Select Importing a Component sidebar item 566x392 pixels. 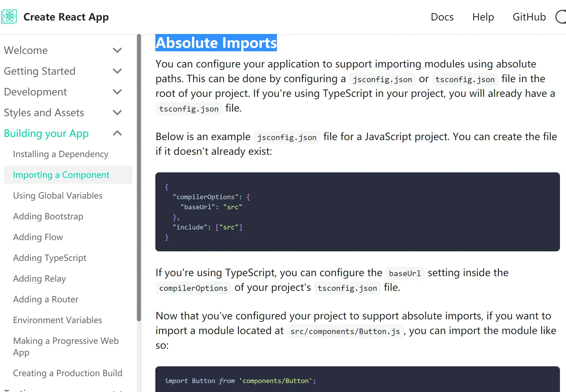pos(61,175)
